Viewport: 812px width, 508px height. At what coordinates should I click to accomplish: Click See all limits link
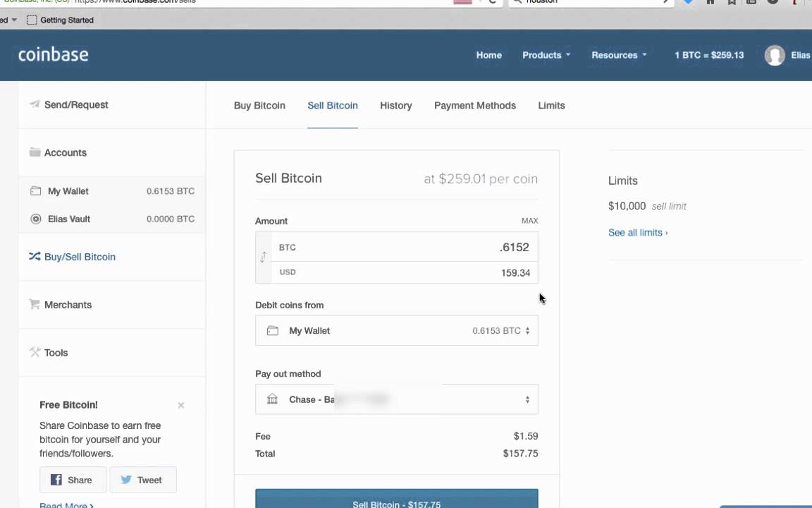point(638,233)
